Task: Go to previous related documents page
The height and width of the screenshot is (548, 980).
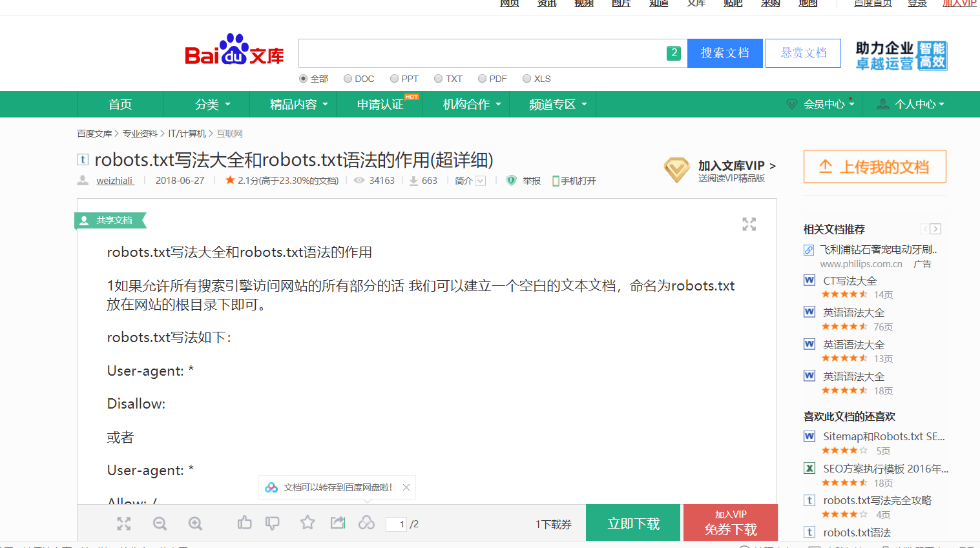Action: [x=925, y=229]
